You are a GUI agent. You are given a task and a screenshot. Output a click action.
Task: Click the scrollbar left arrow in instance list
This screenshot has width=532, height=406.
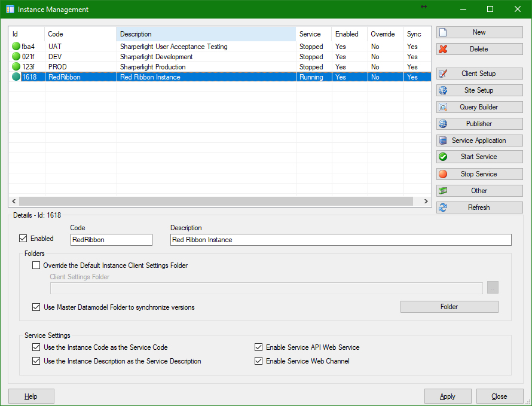14,201
